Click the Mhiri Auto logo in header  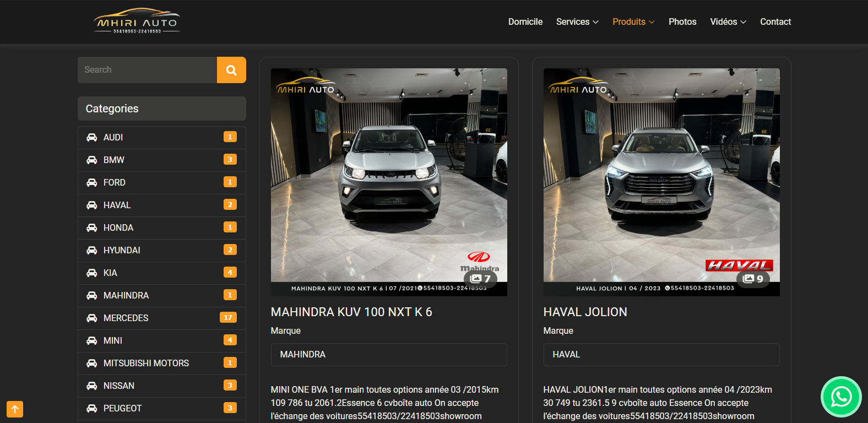click(x=137, y=21)
